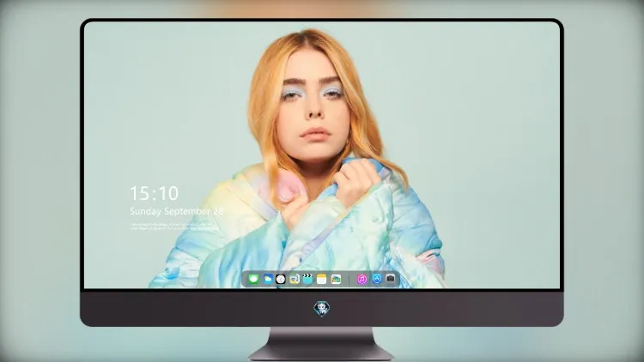
Task: Open the Camera app in the dock
Action: [x=391, y=279]
